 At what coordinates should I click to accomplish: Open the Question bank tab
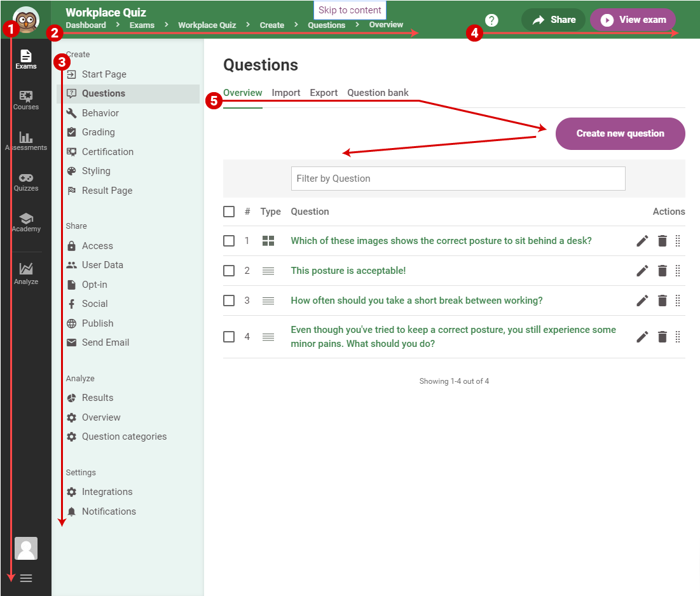click(378, 93)
